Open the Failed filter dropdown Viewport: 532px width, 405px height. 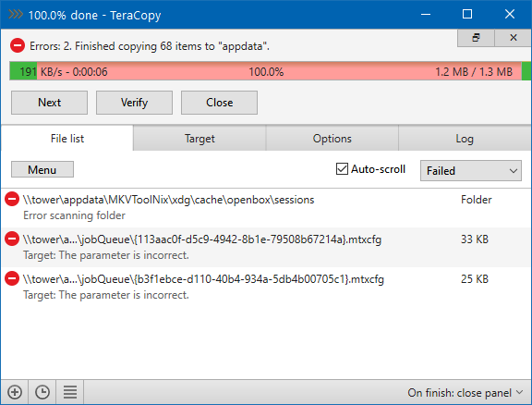coord(471,170)
